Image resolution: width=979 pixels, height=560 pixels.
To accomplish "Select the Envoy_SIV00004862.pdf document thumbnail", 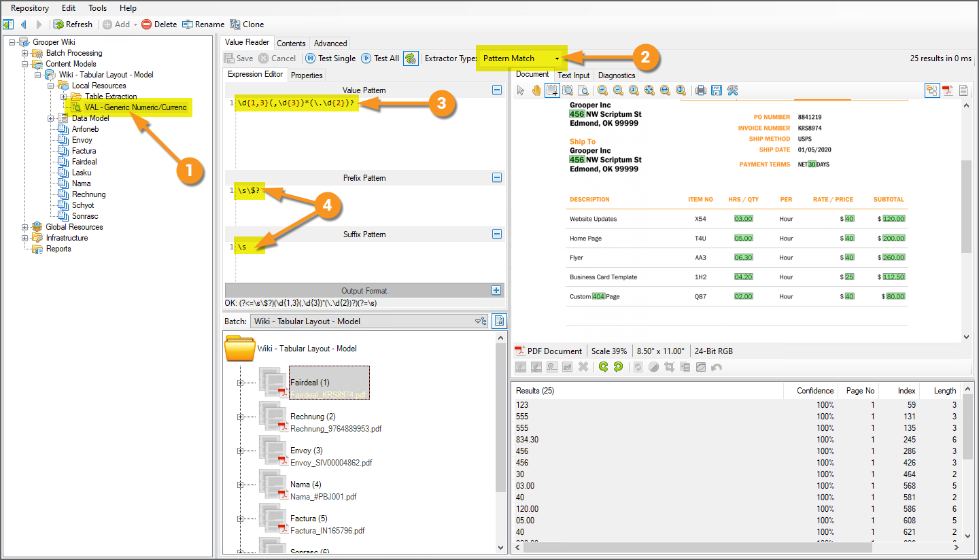I will 274,451.
